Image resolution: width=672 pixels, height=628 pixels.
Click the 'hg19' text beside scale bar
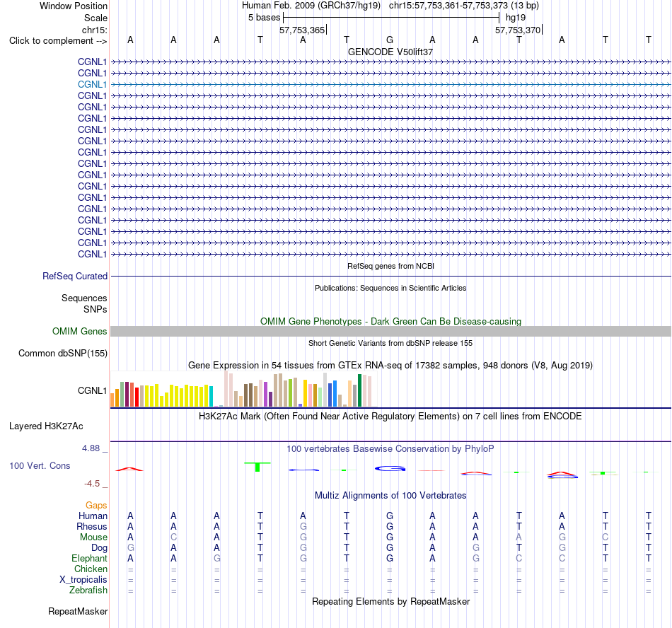click(x=516, y=18)
